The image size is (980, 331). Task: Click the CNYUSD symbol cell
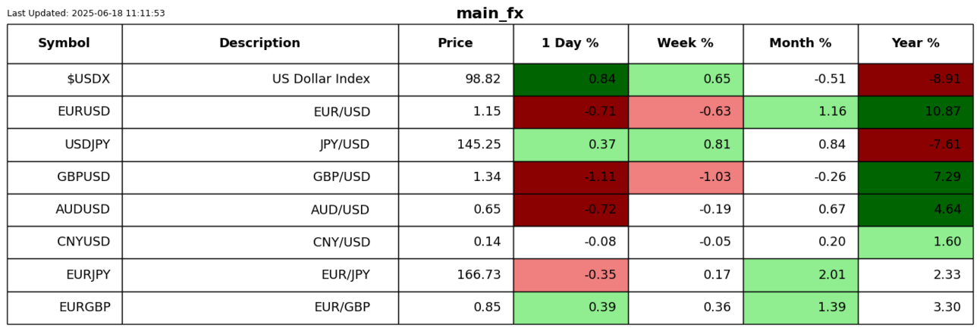tap(64, 242)
